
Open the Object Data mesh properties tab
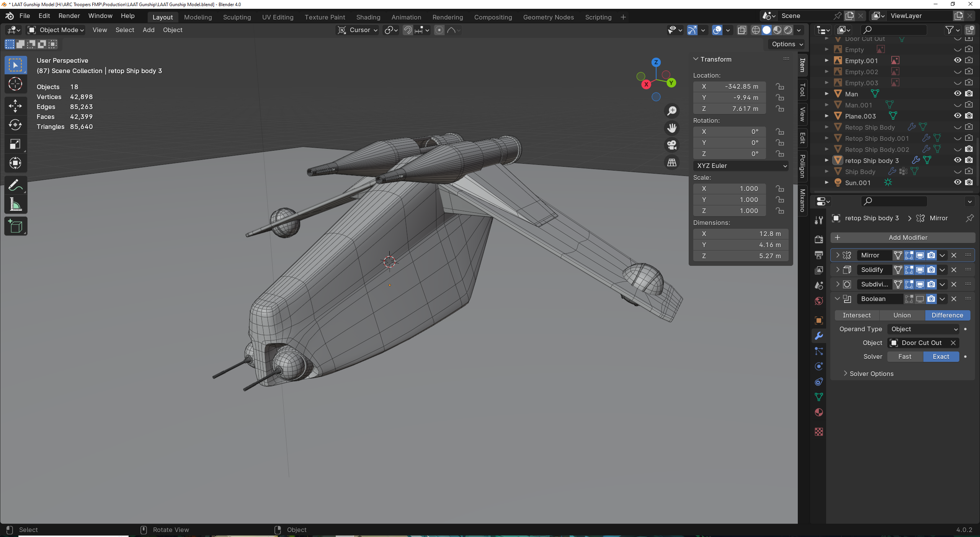tap(819, 397)
